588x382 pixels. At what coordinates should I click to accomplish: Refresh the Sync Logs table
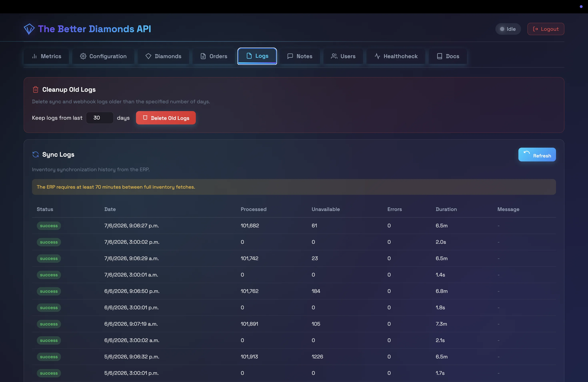coord(537,154)
